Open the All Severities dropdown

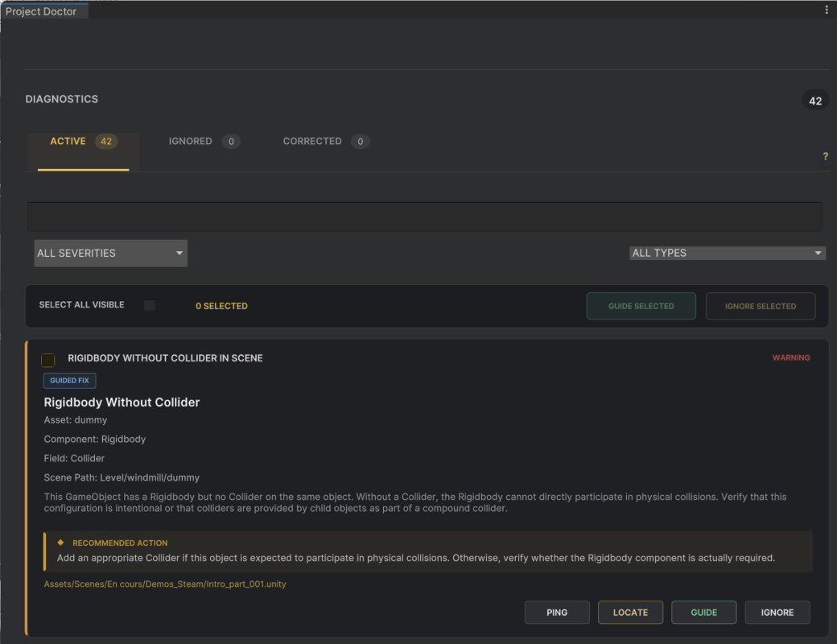coord(110,253)
